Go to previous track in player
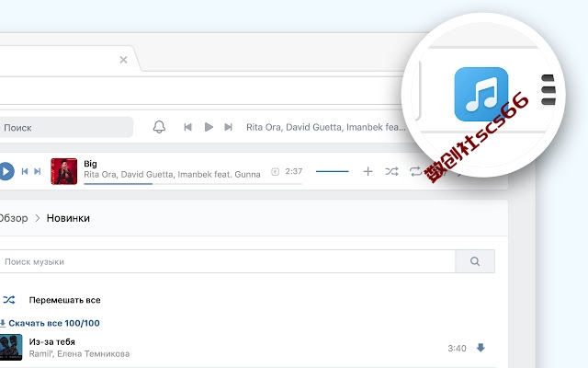This screenshot has width=588, height=368. 25,172
